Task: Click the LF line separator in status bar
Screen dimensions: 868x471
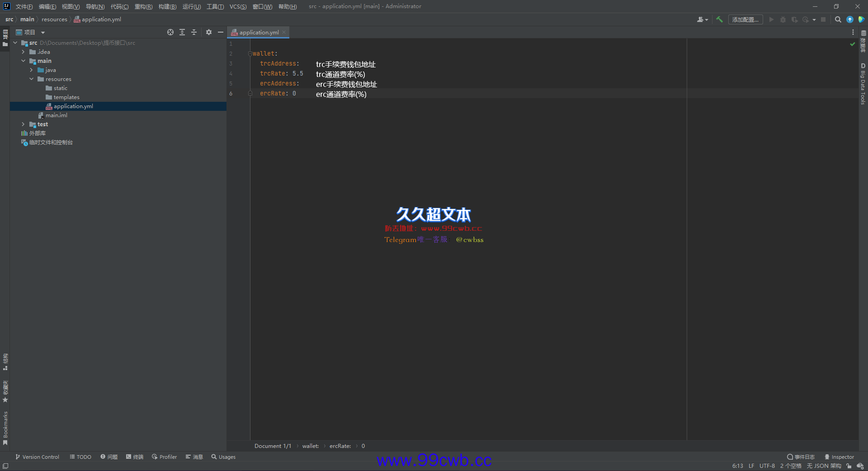Action: pyautogui.click(x=751, y=466)
